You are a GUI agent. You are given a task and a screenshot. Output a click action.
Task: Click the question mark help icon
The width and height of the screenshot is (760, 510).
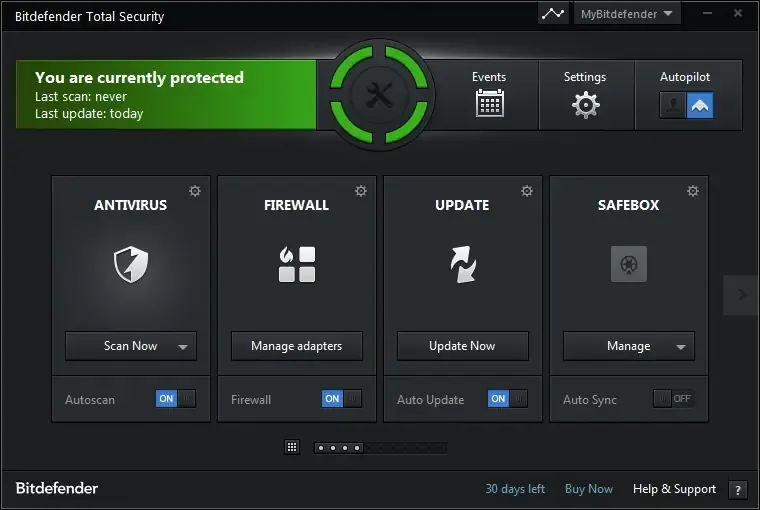(x=738, y=490)
